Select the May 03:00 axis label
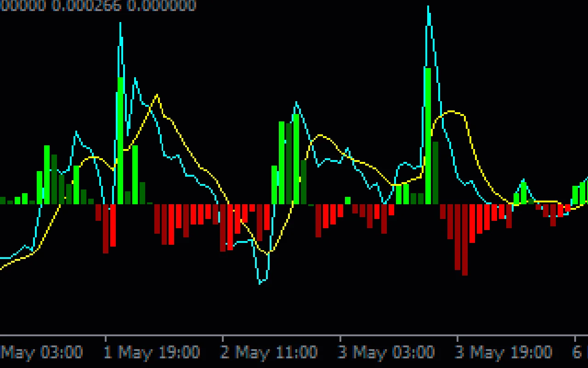588x368 pixels. [x=41, y=352]
